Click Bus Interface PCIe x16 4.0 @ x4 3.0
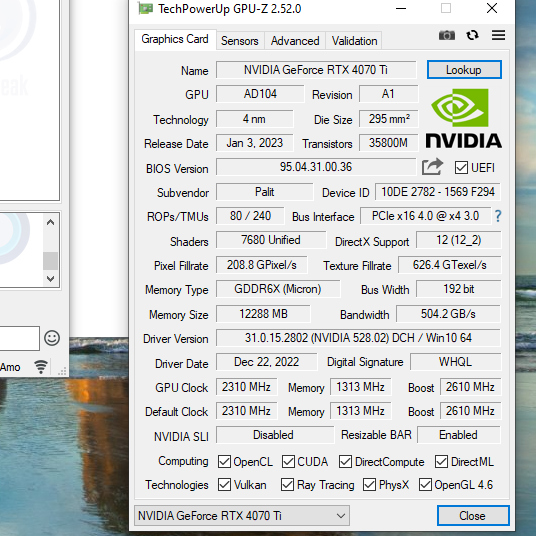 point(425,216)
